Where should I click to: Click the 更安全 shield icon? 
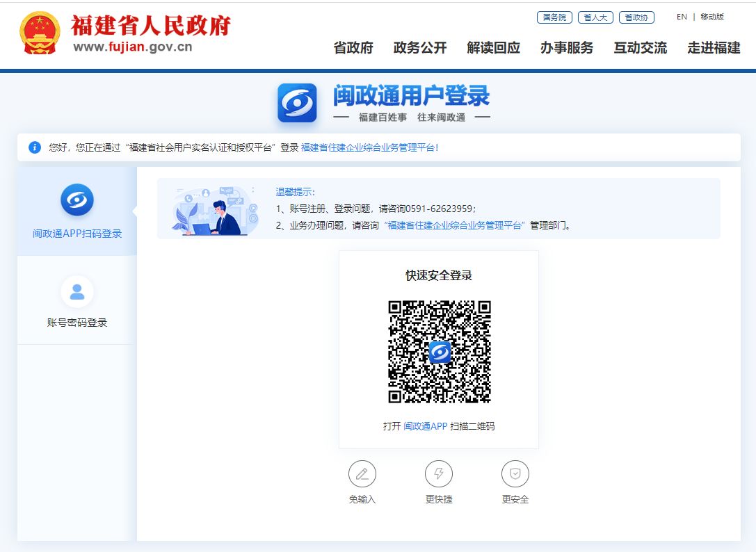click(x=515, y=474)
